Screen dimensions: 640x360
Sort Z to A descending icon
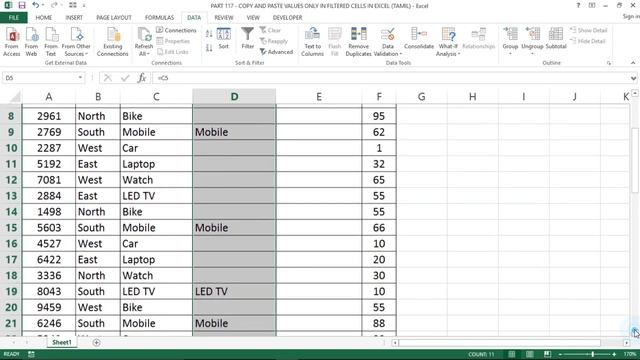click(x=209, y=48)
